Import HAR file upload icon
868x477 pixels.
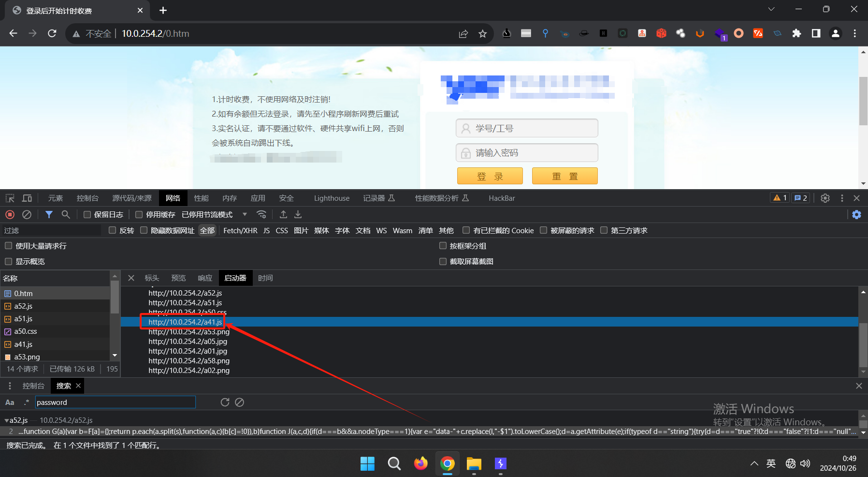tap(283, 214)
